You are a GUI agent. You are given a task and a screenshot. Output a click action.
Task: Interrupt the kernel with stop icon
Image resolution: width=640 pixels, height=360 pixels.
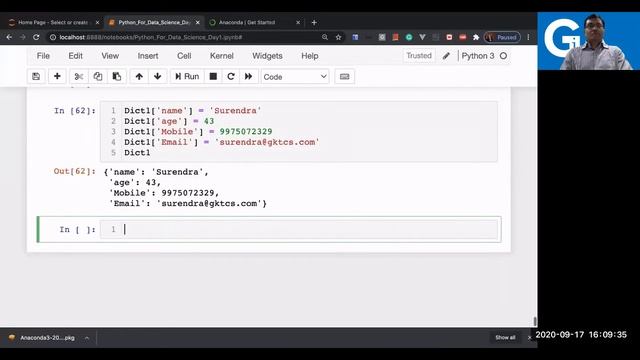click(213, 76)
